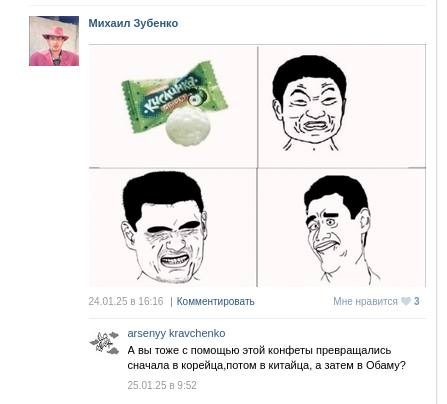Click the vertical scrollbar strip at right edge
This screenshot has height=404, width=447.
[x=437, y=202]
